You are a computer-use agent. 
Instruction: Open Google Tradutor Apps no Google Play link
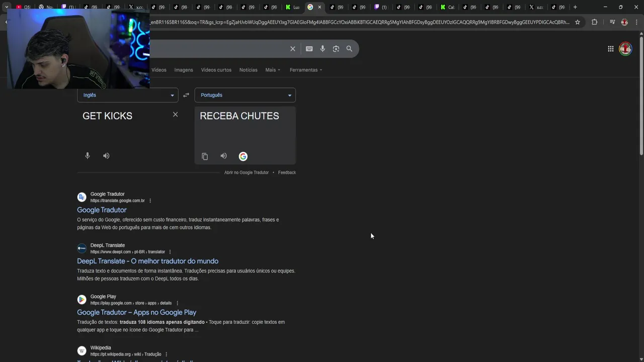(136, 312)
